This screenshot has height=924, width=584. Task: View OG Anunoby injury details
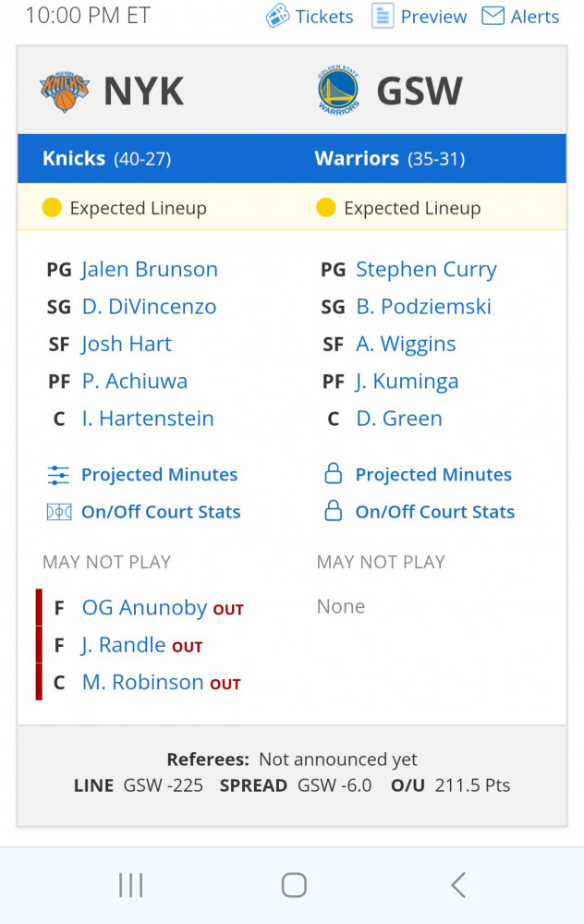[x=144, y=608]
